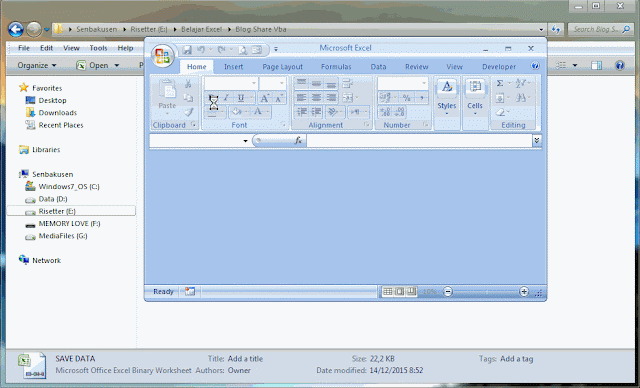The image size is (640, 388).
Task: Switch to the Formulas ribbon tab
Action: (x=336, y=67)
